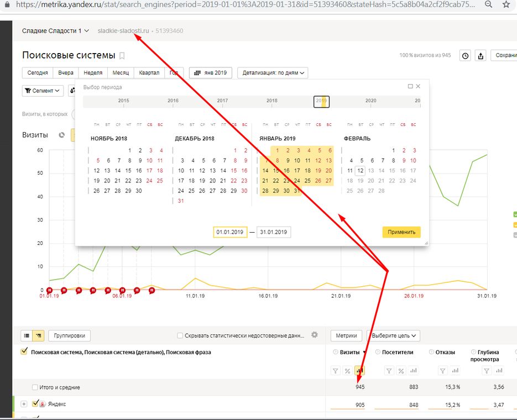The image size is (517, 420).
Task: Click the filter icon under Посетители column
Action: (x=389, y=371)
